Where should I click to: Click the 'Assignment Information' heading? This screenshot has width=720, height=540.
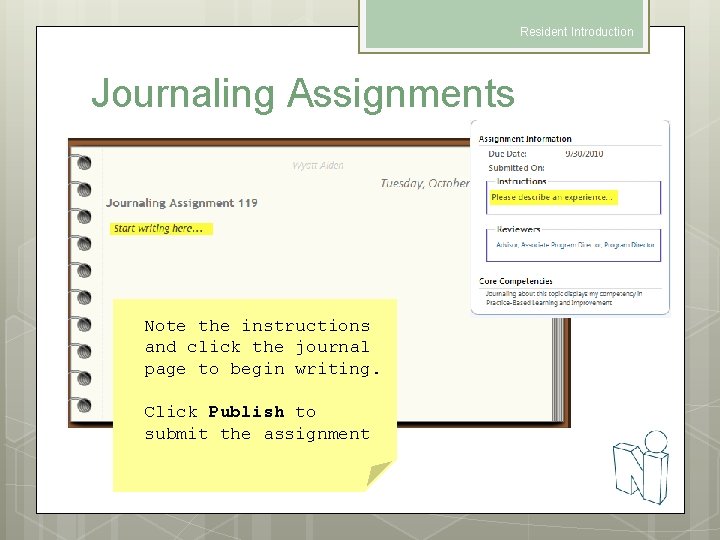pyautogui.click(x=525, y=139)
